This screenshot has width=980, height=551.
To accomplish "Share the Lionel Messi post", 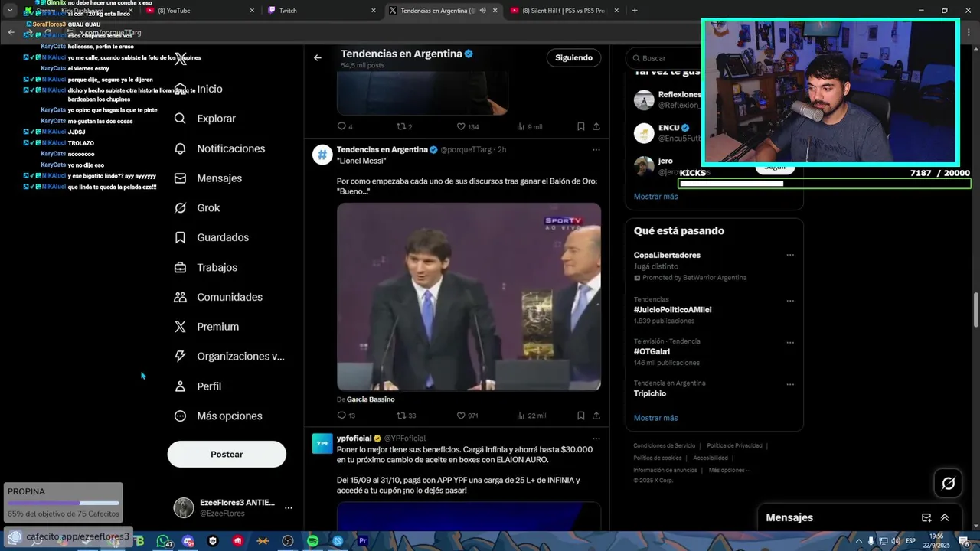I will click(x=596, y=416).
